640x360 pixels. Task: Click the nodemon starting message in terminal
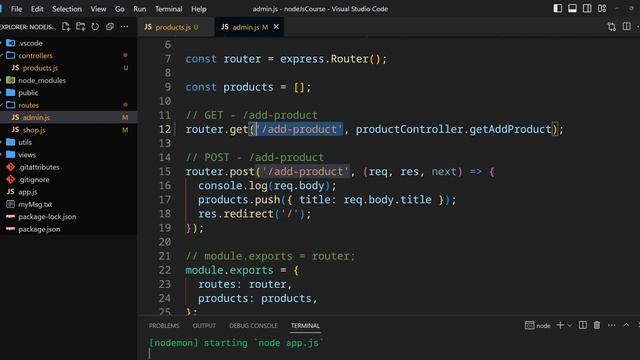click(x=236, y=343)
